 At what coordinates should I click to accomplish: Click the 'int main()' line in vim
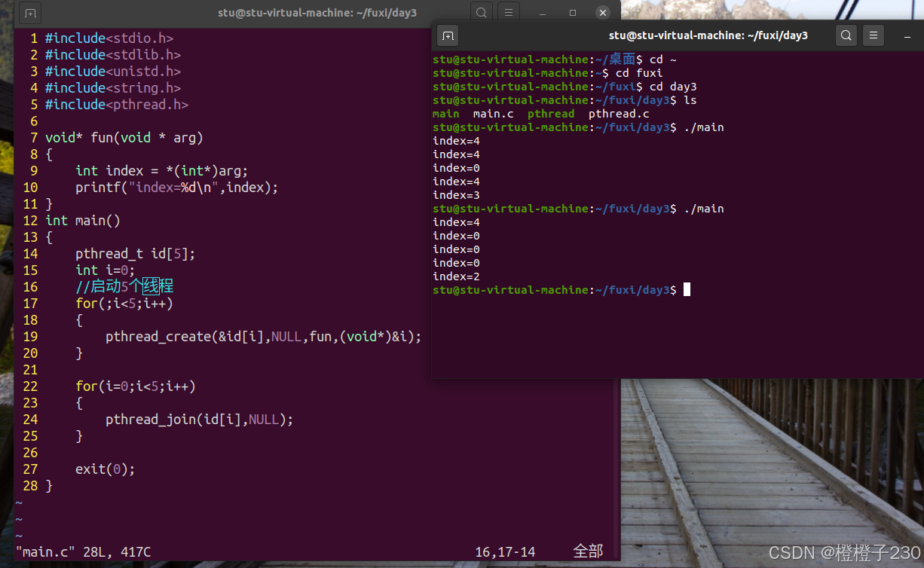pyautogui.click(x=83, y=220)
